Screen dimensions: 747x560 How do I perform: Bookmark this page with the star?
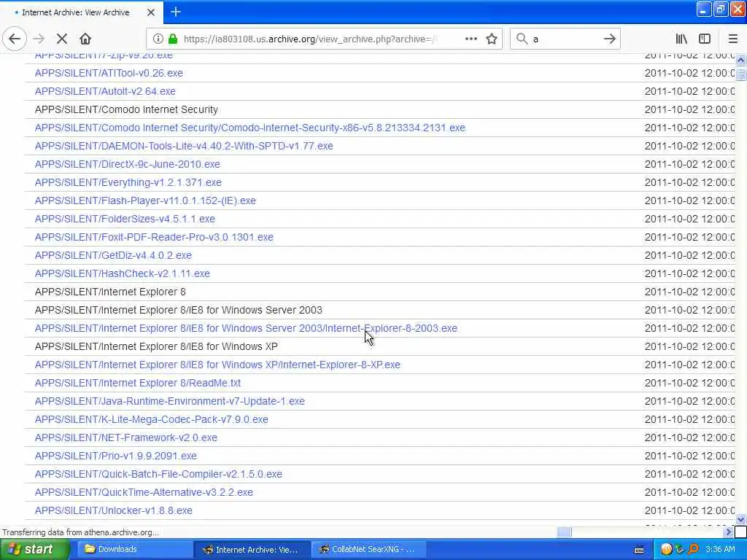492,39
